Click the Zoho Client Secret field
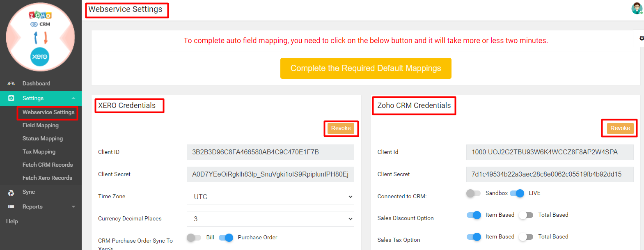 (x=550, y=174)
